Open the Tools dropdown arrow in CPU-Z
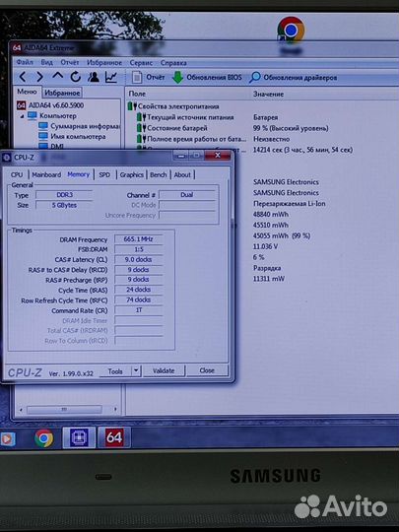The image size is (399, 532). [x=136, y=370]
